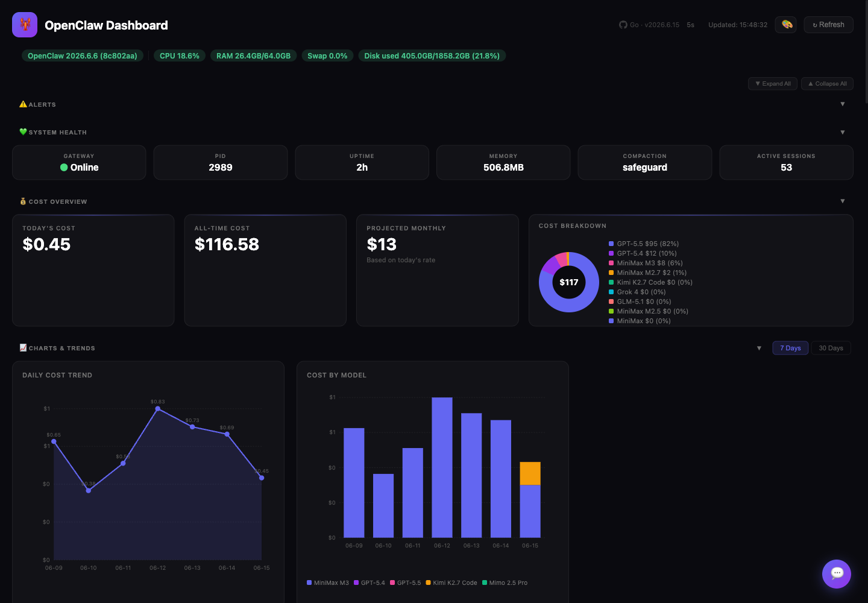Click the CPU 18.6% chip

(180, 56)
